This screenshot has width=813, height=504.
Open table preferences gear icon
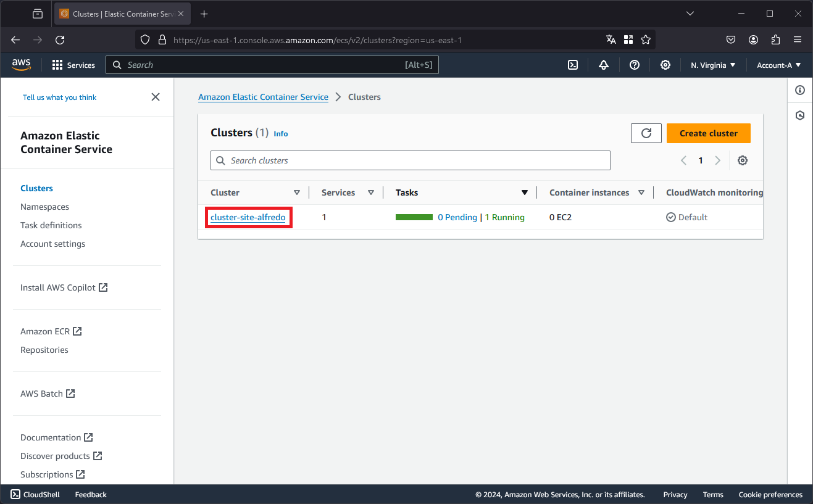pyautogui.click(x=743, y=160)
